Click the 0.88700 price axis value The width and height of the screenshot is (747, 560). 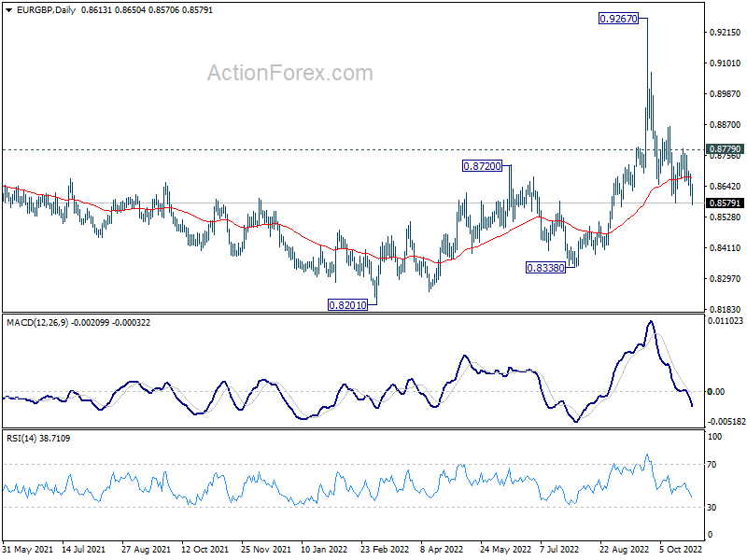tap(726, 125)
